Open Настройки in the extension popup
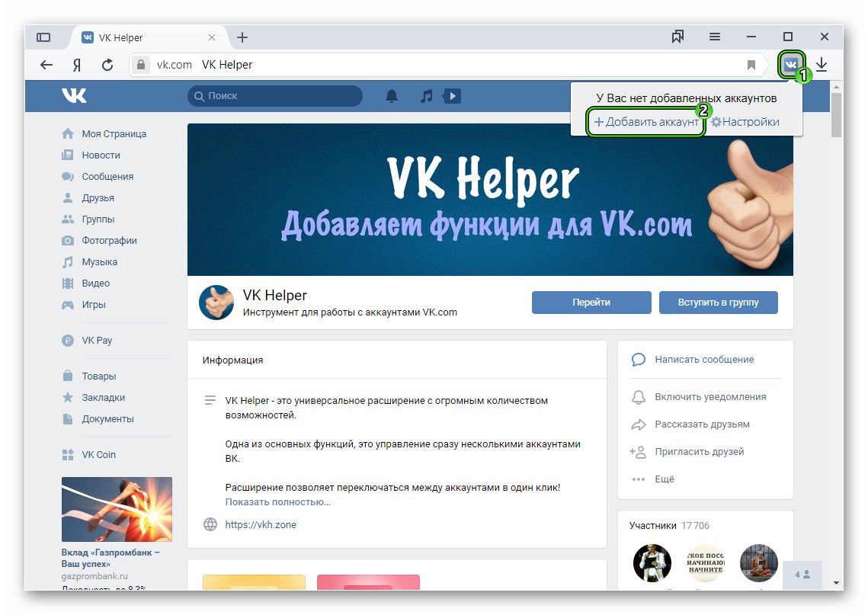868x615 pixels. click(745, 122)
